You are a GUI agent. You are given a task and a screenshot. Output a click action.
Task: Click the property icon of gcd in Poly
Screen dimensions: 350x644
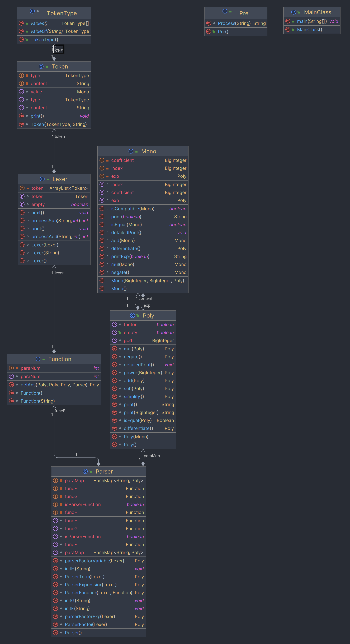tap(115, 340)
